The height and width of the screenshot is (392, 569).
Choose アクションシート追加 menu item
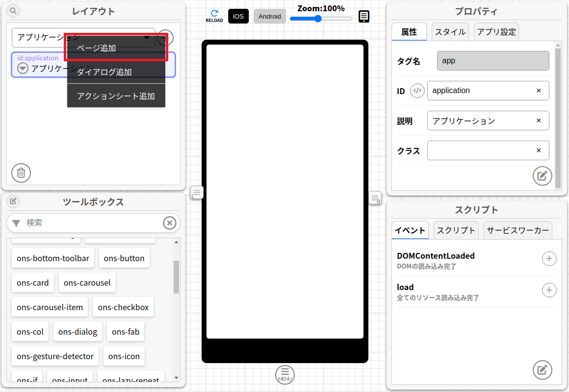pyautogui.click(x=116, y=96)
